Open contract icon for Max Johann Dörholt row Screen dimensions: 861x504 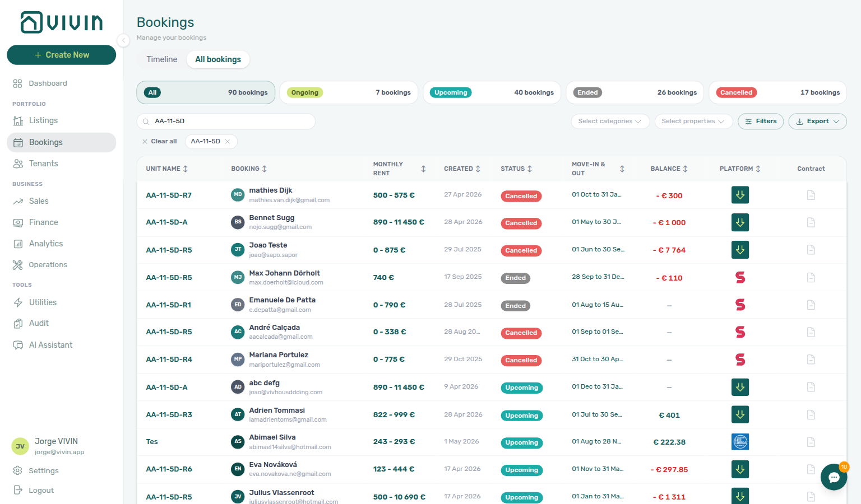[811, 277]
